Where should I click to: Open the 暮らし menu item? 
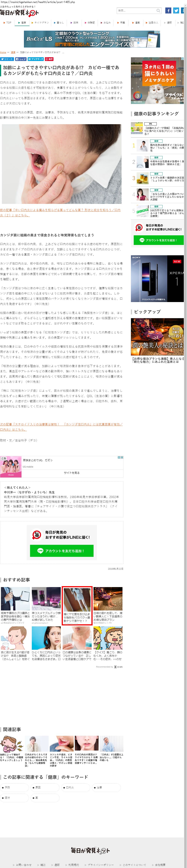(59, 23)
